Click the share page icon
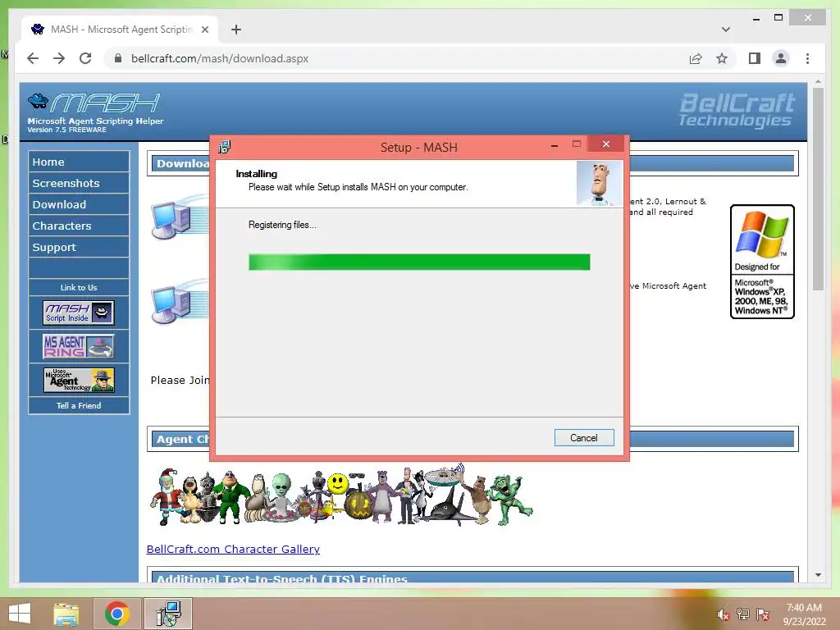 696,58
